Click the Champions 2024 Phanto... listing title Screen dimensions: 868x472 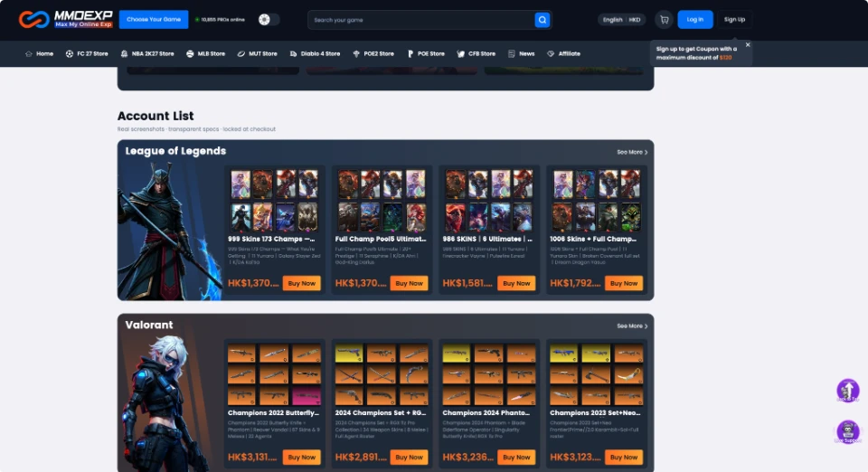486,413
